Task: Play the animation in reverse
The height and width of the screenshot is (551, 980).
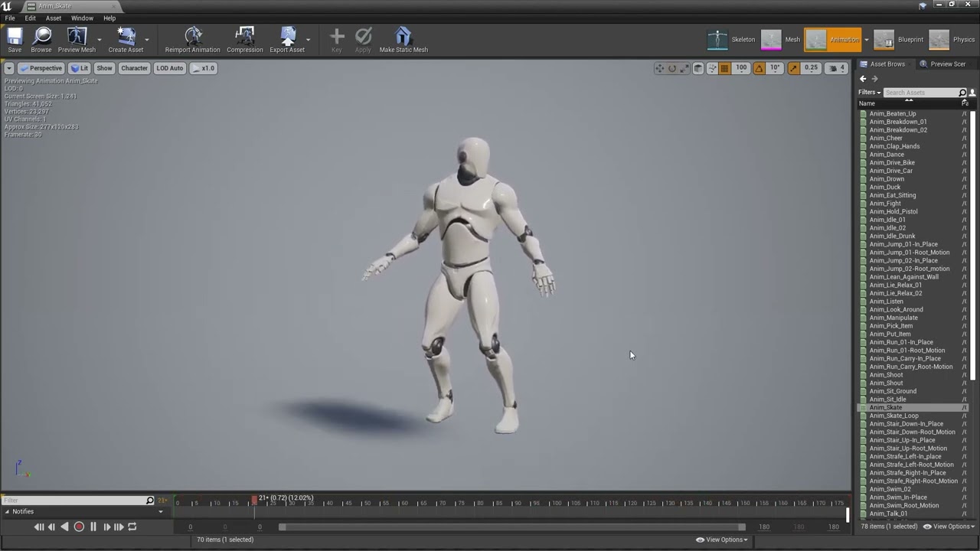Action: 64,527
